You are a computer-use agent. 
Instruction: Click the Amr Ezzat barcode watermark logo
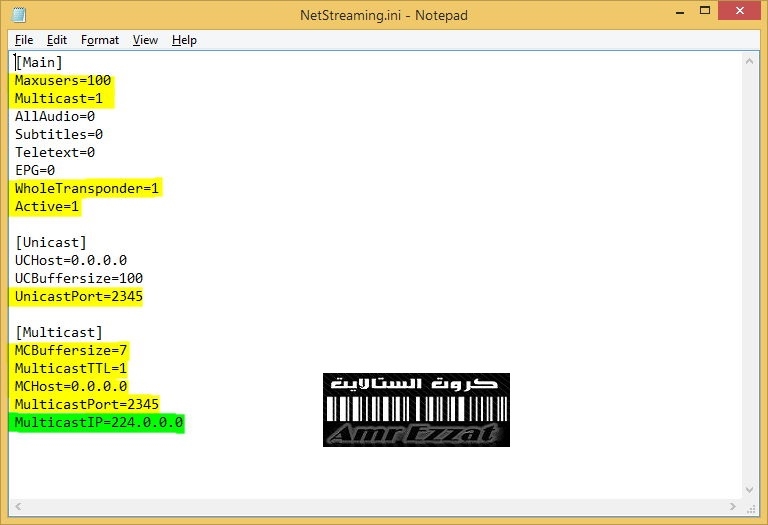tap(416, 410)
